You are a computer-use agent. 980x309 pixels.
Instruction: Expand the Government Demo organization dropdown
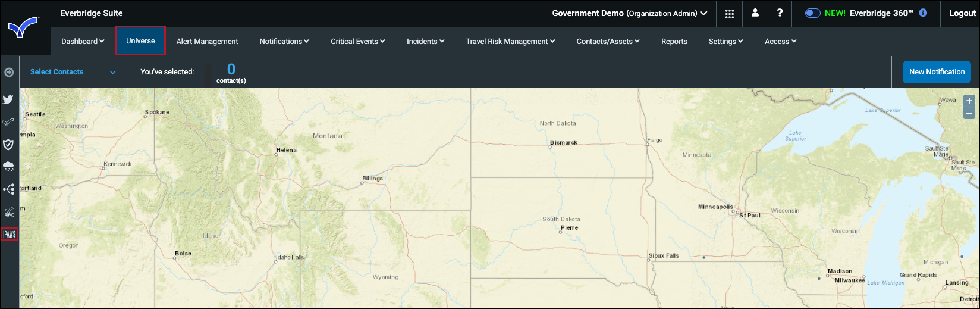click(630, 13)
